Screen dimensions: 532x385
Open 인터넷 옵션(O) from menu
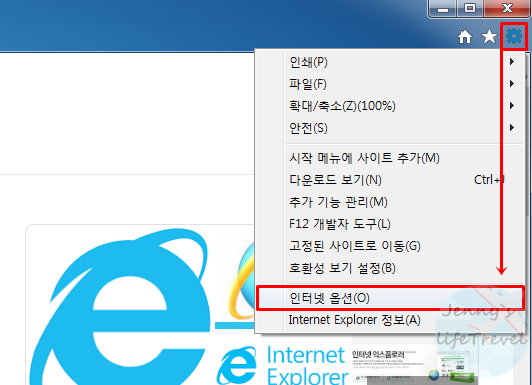(390, 298)
